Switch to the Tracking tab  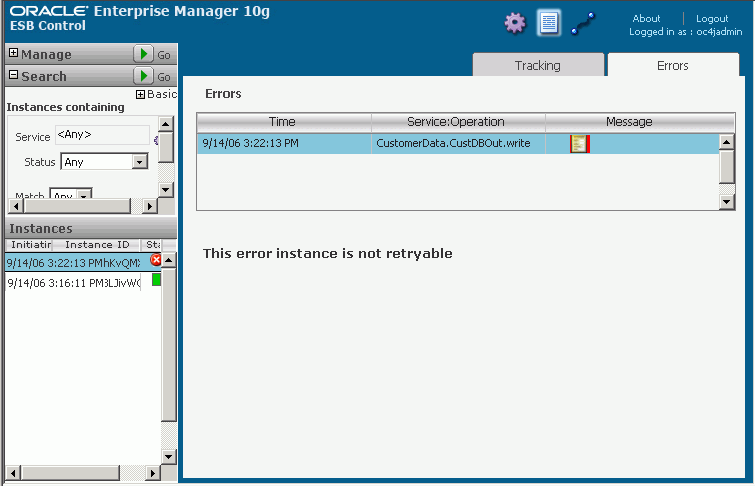(538, 65)
